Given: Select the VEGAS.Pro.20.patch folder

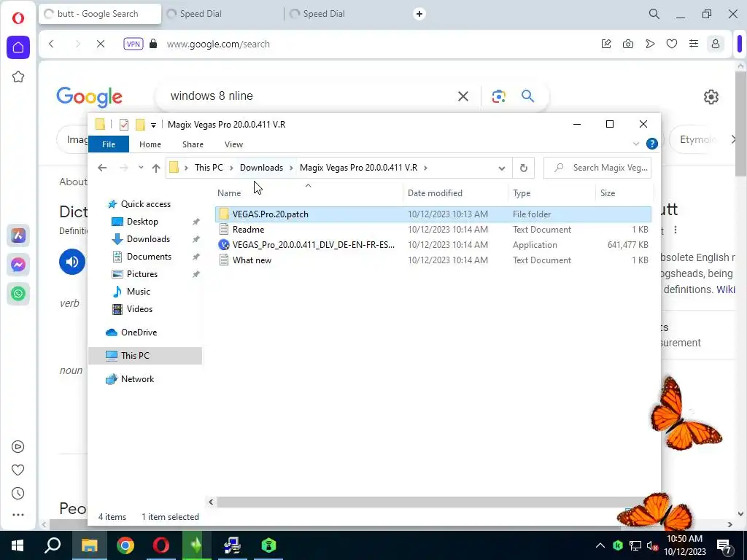Looking at the screenshot, I should [x=433, y=214].
